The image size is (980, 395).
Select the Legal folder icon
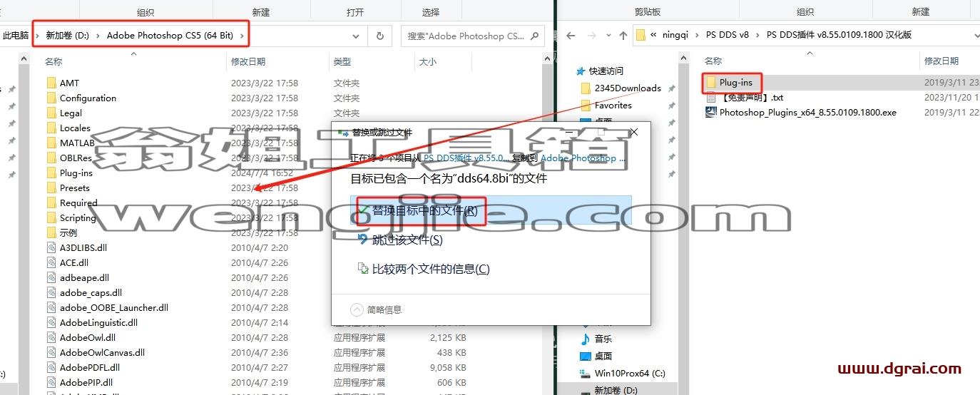51,113
